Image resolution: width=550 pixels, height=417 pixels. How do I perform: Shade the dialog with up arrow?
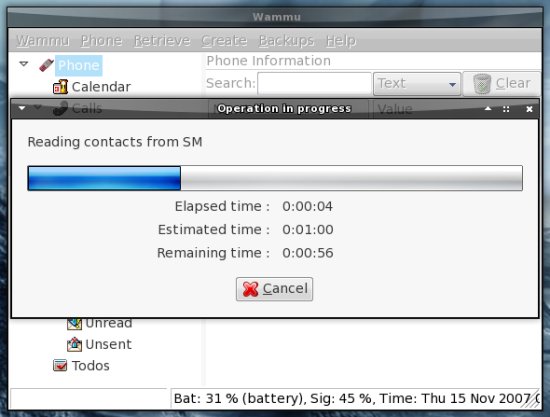[x=488, y=109]
